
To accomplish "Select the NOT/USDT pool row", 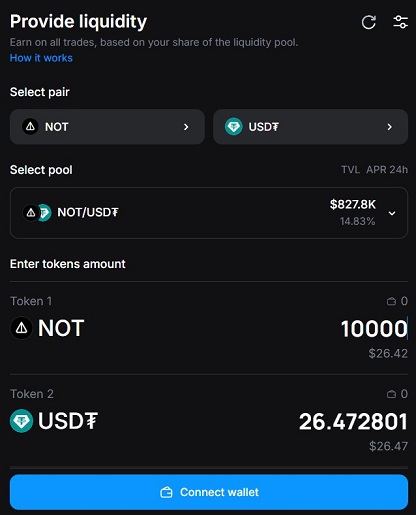I will 209,213.
